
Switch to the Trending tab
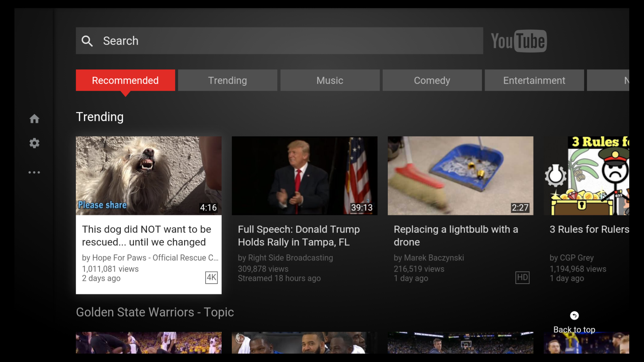227,80
